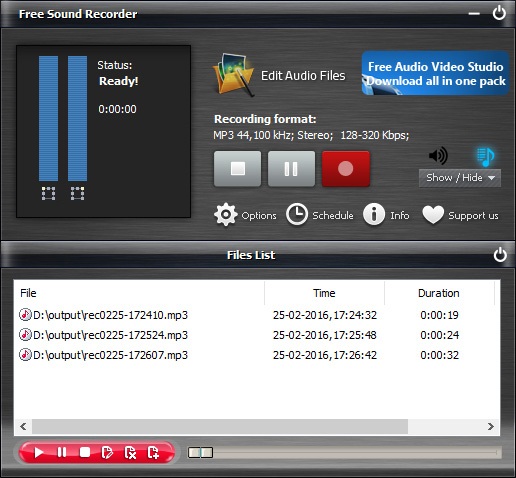Toggle the Files List panel power button

coord(500,255)
